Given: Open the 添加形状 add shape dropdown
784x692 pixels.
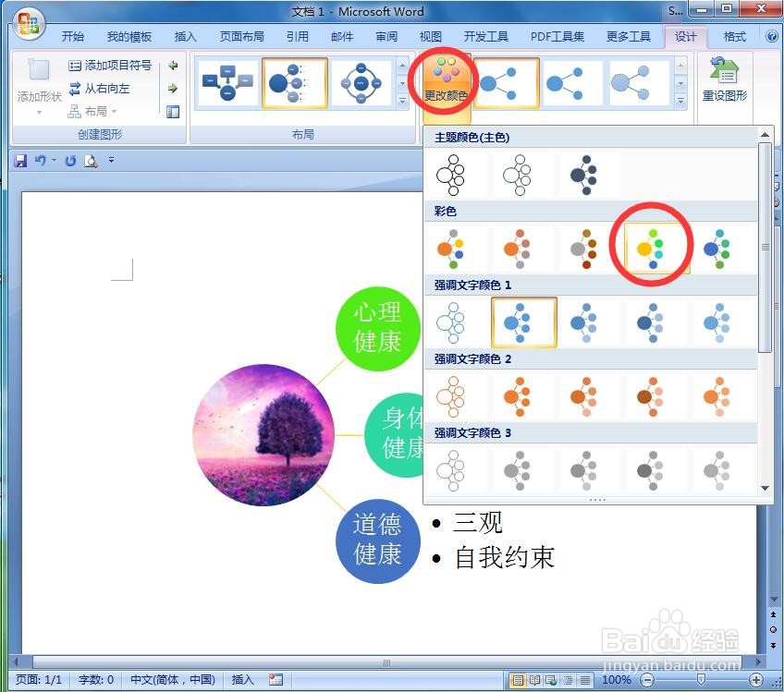Looking at the screenshot, I should click(39, 88).
